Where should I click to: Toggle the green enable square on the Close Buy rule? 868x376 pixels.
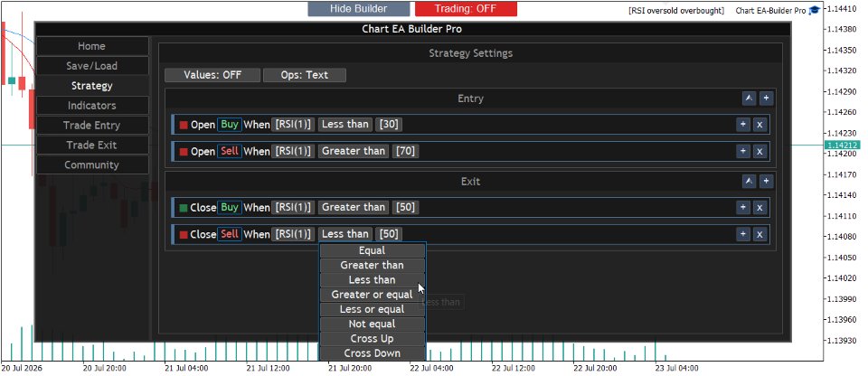pos(184,208)
